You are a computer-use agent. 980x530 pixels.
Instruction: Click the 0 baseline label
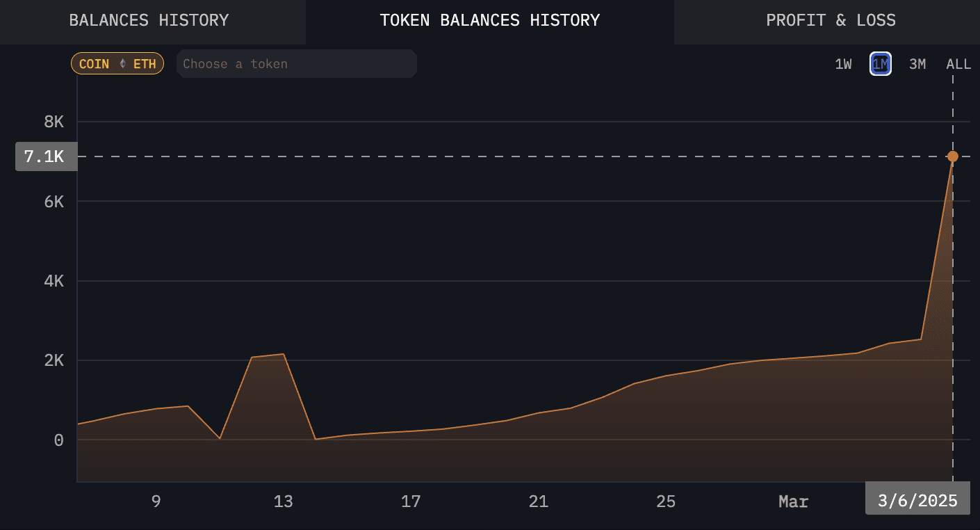pyautogui.click(x=60, y=439)
